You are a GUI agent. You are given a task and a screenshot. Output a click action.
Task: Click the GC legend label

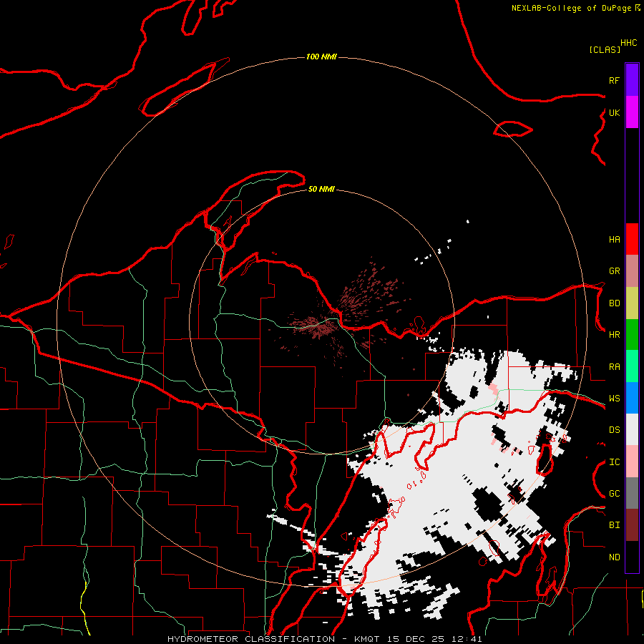point(614,494)
